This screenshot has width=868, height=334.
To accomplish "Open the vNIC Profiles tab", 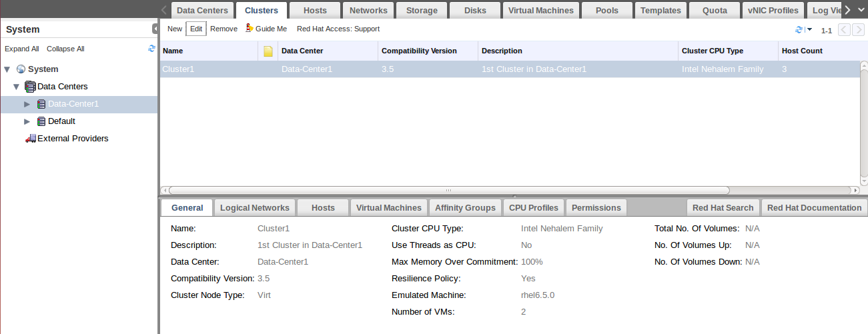I will (x=773, y=10).
